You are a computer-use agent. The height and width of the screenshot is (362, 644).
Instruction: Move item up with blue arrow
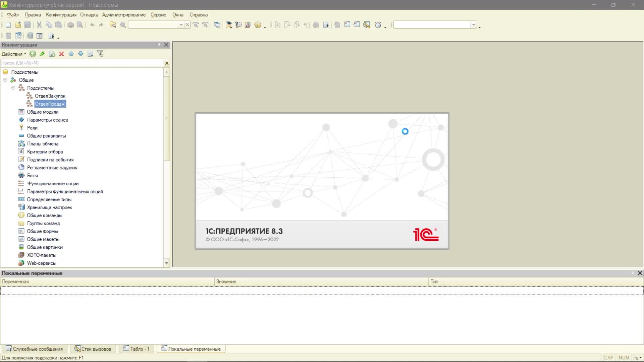(71, 54)
